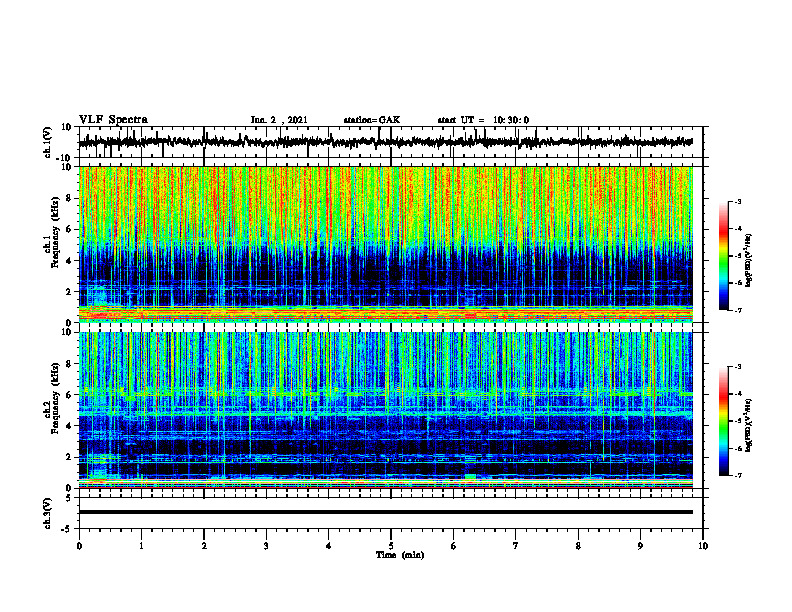Click the "-7" label on ch.2 colorbar
This screenshot has width=792, height=612.
tap(737, 475)
